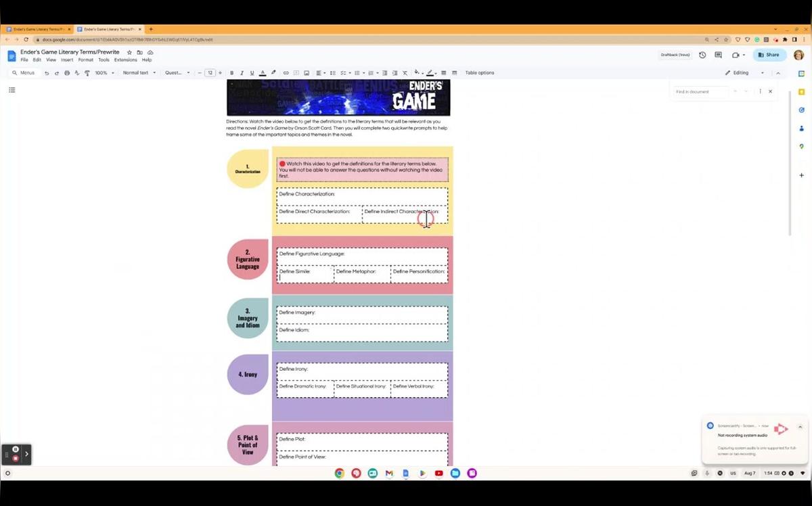812x506 pixels.
Task: Click the font size 12 field
Action: (x=210, y=73)
